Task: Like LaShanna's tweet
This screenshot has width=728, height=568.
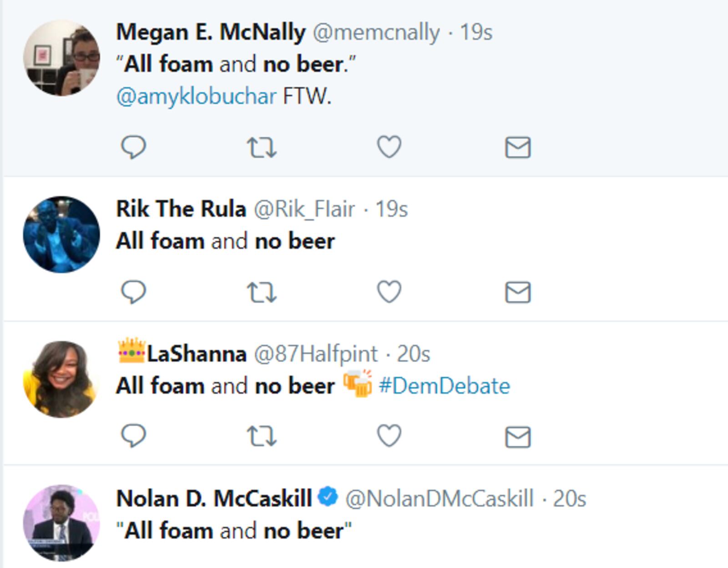Action: tap(389, 436)
